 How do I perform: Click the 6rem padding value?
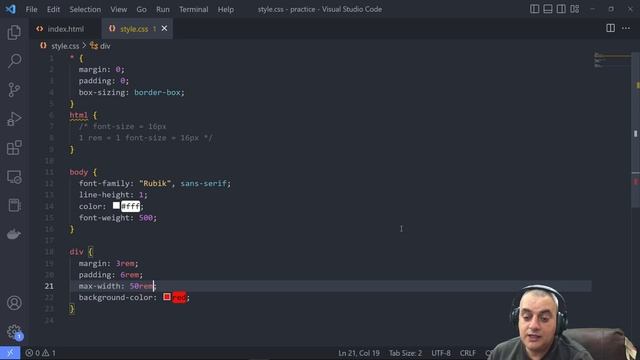(129, 275)
